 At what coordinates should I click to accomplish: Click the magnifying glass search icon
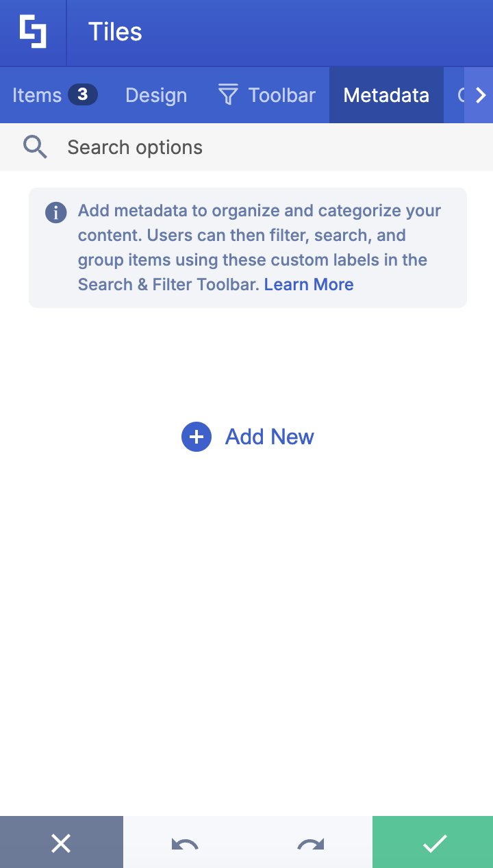click(34, 146)
